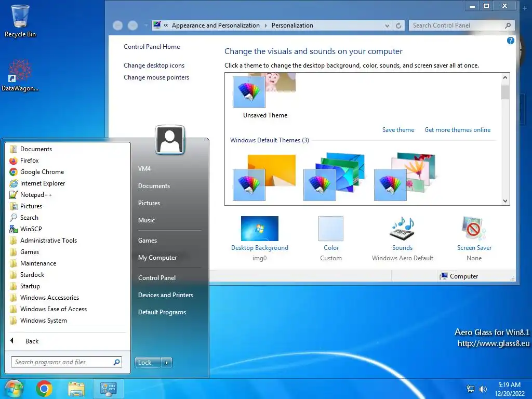This screenshot has height=399, width=532.
Task: Open the taskbar clock and date
Action: pyautogui.click(x=509, y=389)
